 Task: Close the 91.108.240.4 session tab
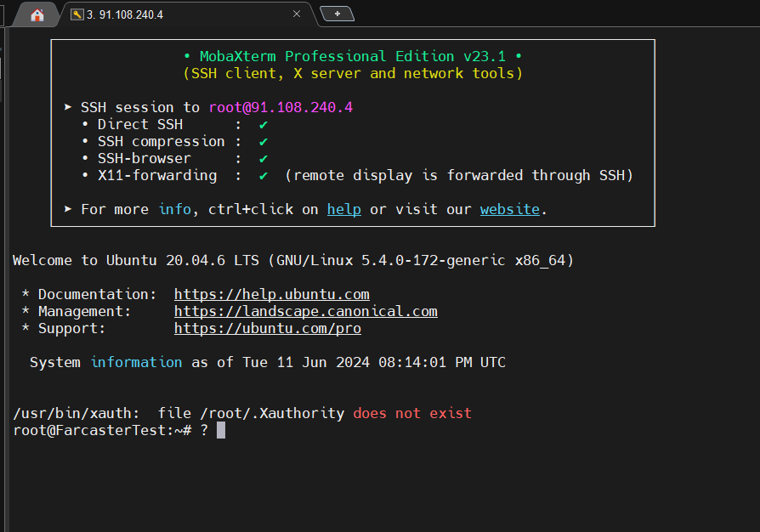[x=297, y=14]
